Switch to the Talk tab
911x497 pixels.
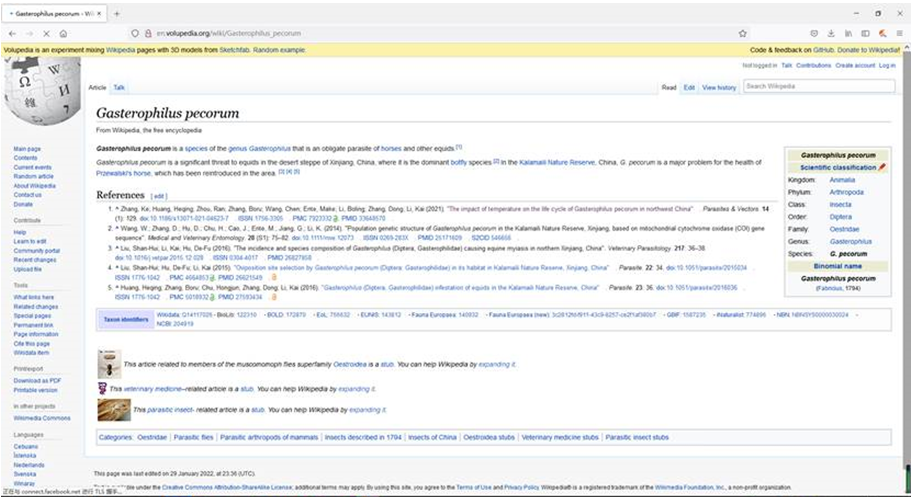point(119,88)
